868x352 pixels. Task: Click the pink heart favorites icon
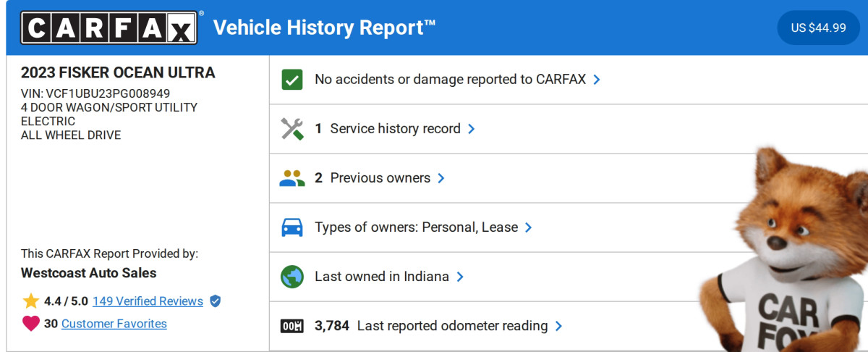tap(30, 324)
